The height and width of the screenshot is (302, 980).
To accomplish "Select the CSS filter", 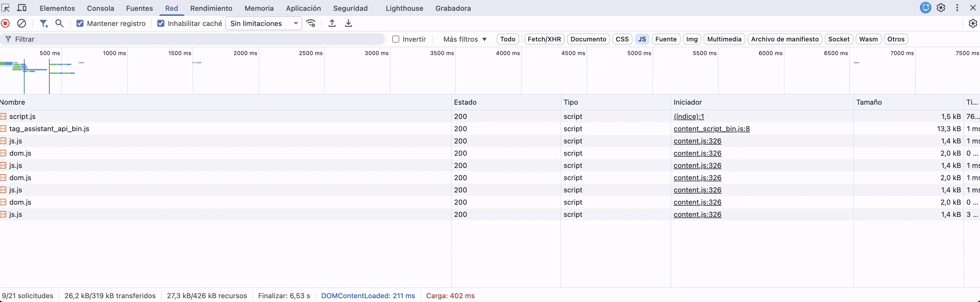I will tap(622, 39).
